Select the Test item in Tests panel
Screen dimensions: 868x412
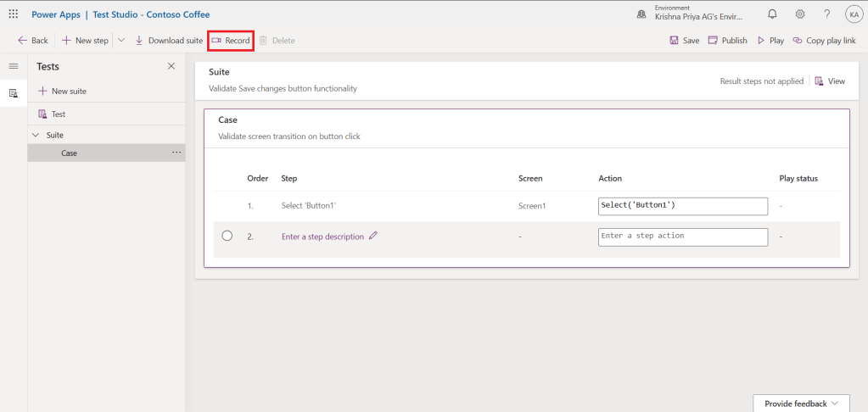click(58, 114)
